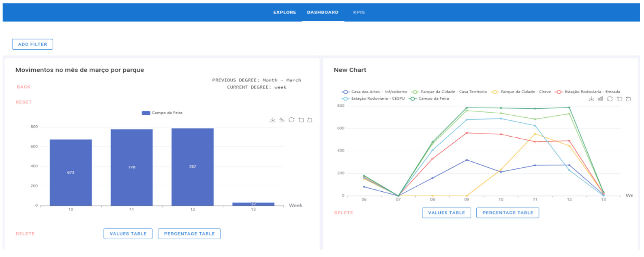Restore New Chart using refresh icon
The height and width of the screenshot is (257, 644).
tap(610, 99)
